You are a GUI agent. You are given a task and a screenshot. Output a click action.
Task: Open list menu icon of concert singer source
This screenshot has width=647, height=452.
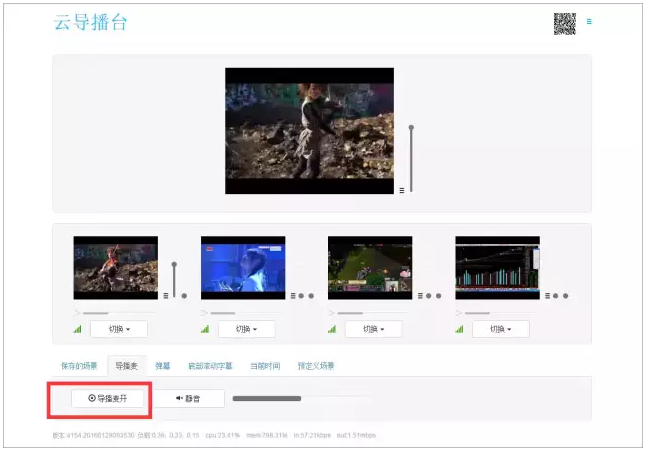293,296
